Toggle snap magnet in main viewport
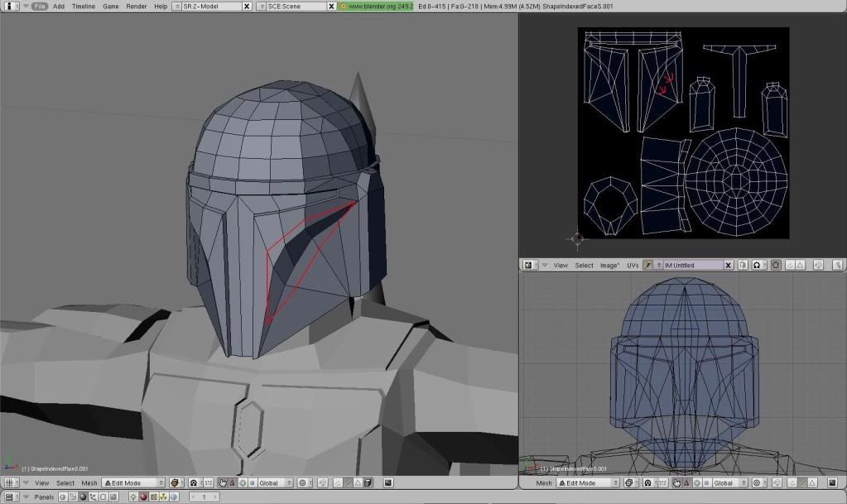This screenshot has width=847, height=504. coord(322,483)
